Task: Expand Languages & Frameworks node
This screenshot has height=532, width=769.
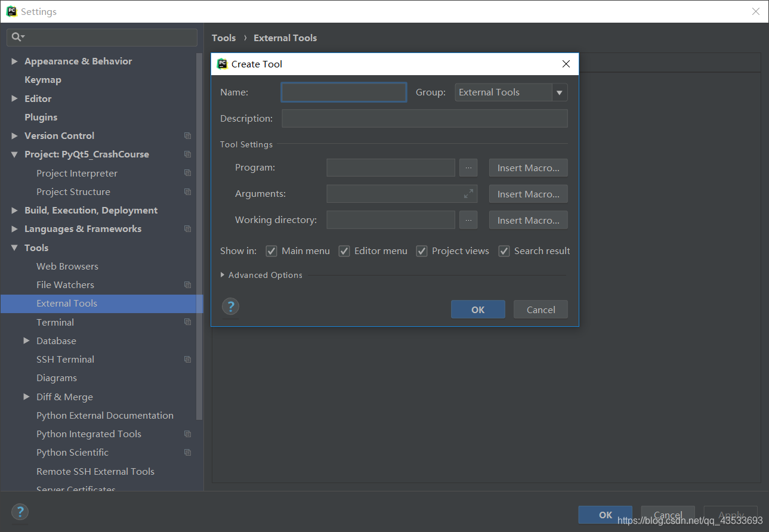Action: point(15,229)
